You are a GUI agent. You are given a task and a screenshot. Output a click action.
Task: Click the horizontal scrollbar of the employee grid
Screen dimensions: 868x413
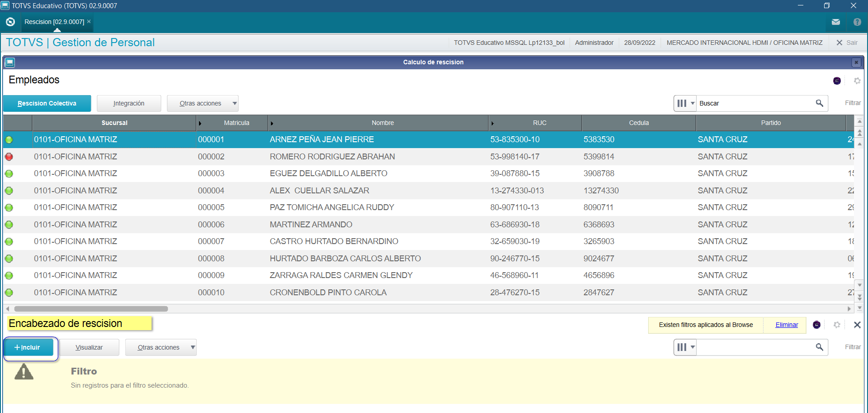[x=90, y=309]
